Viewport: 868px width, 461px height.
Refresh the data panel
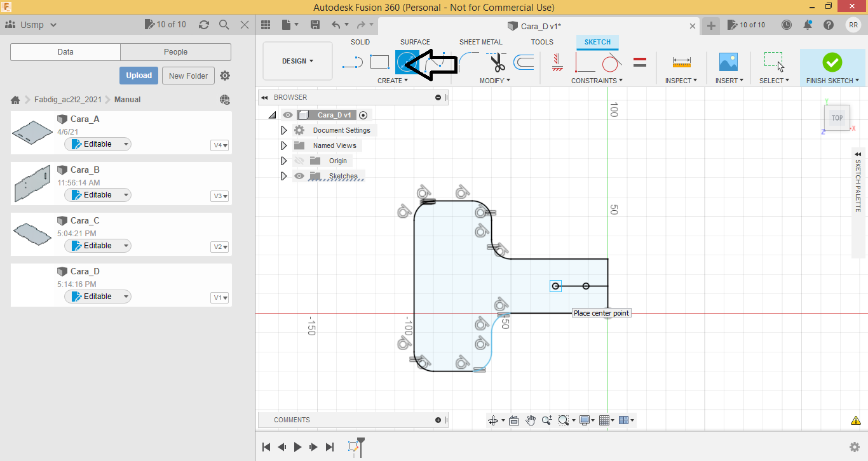point(203,25)
